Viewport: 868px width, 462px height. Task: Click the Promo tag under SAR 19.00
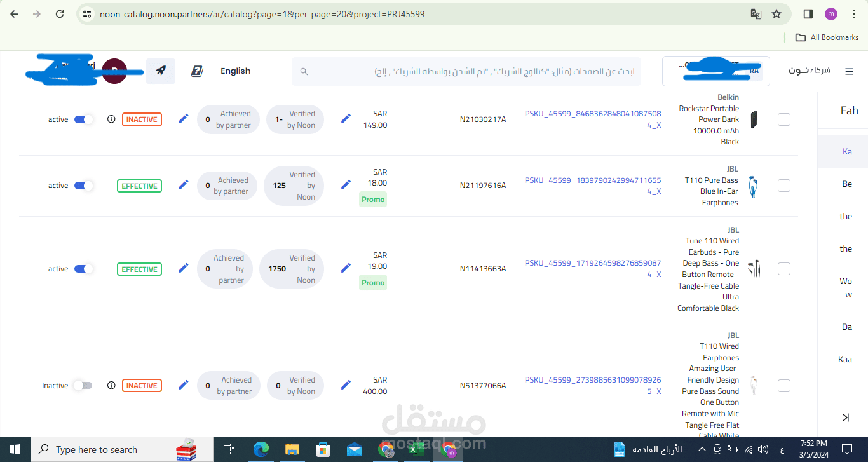click(x=373, y=283)
